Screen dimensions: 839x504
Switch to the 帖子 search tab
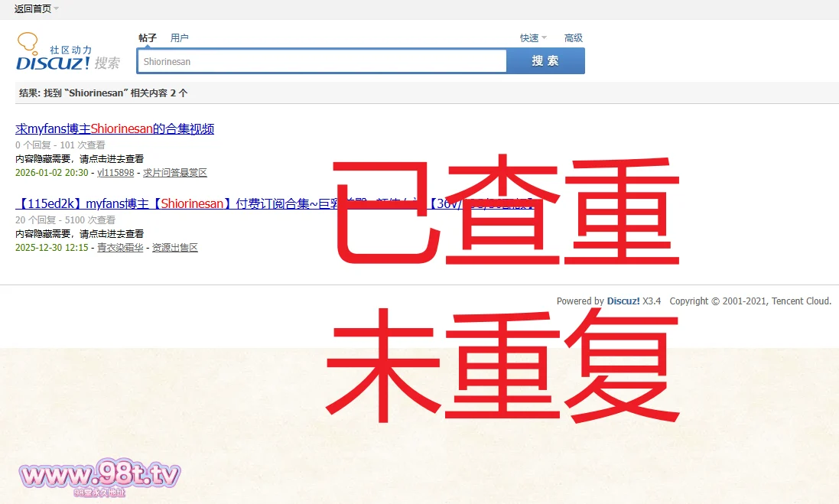click(x=148, y=38)
